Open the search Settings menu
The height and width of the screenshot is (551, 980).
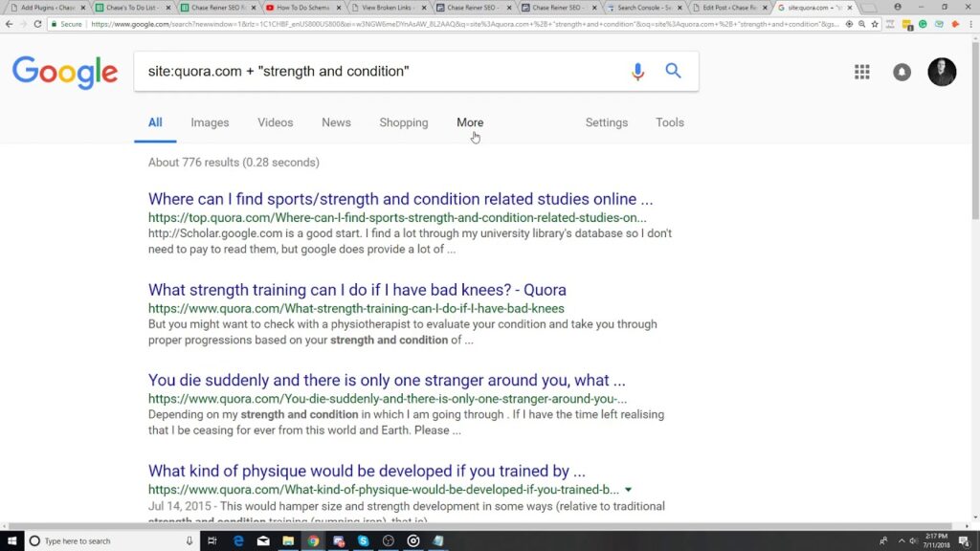[606, 122]
